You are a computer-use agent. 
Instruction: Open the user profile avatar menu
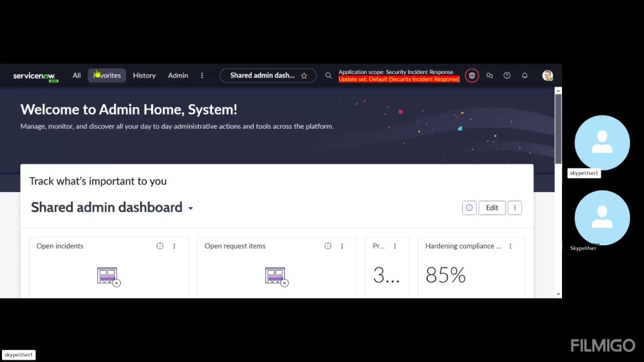click(x=547, y=75)
